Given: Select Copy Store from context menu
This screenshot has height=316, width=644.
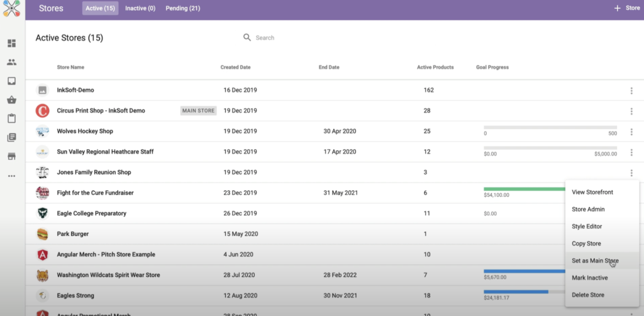Looking at the screenshot, I should (602, 244).
